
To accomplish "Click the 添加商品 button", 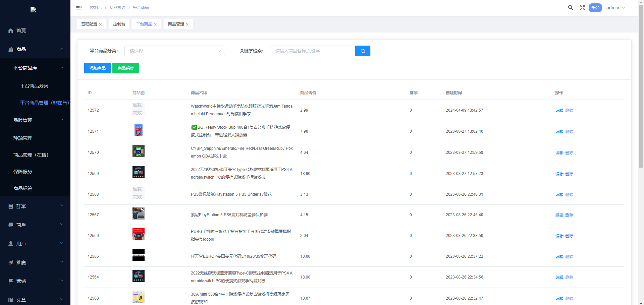I will tap(97, 68).
